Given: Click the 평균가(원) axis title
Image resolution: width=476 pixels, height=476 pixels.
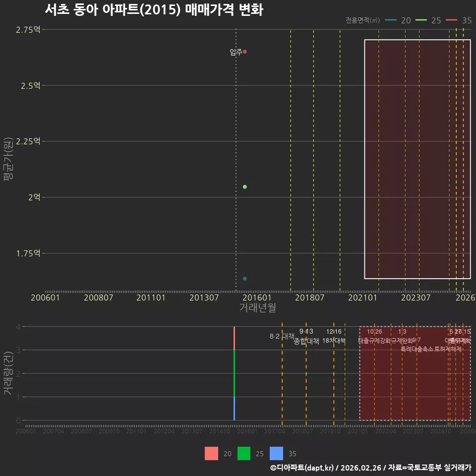Looking at the screenshot, I should (8, 159).
